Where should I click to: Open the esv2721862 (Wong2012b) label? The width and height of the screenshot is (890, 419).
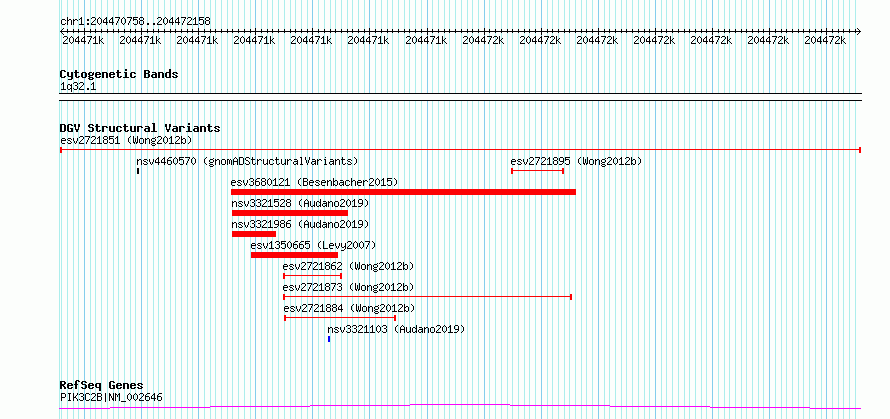349,266
